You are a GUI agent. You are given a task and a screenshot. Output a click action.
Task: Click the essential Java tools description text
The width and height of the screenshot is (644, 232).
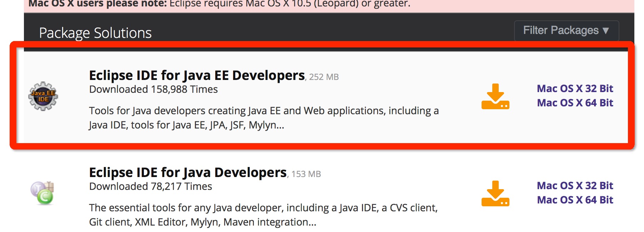coord(263,215)
